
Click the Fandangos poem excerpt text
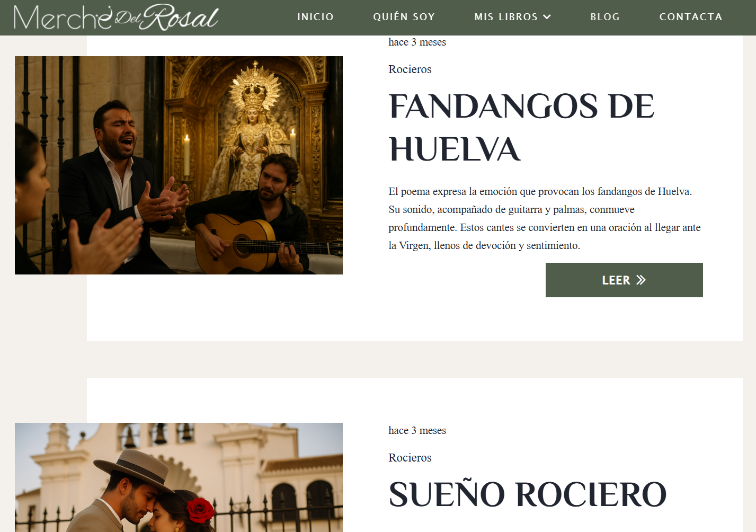pos(545,218)
